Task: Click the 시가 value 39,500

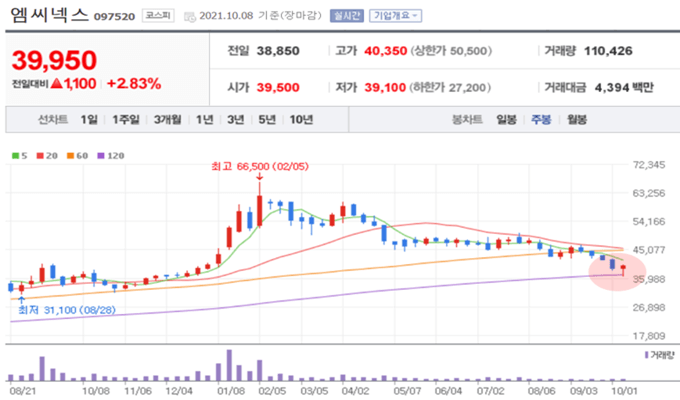Action: click(278, 87)
